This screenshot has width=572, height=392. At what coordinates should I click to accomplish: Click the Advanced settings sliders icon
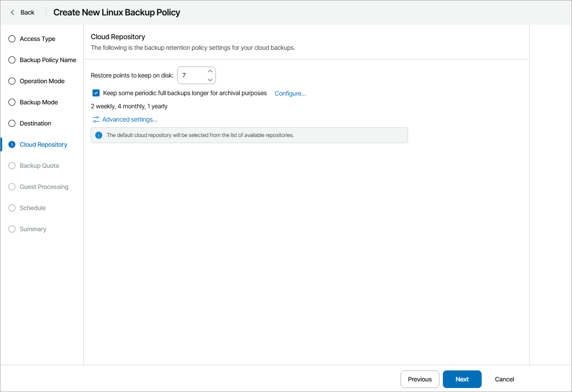96,119
